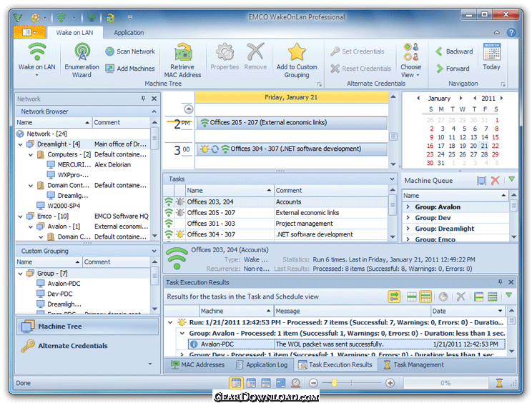
Task: Jump to Today in the calendar
Action: point(492,57)
